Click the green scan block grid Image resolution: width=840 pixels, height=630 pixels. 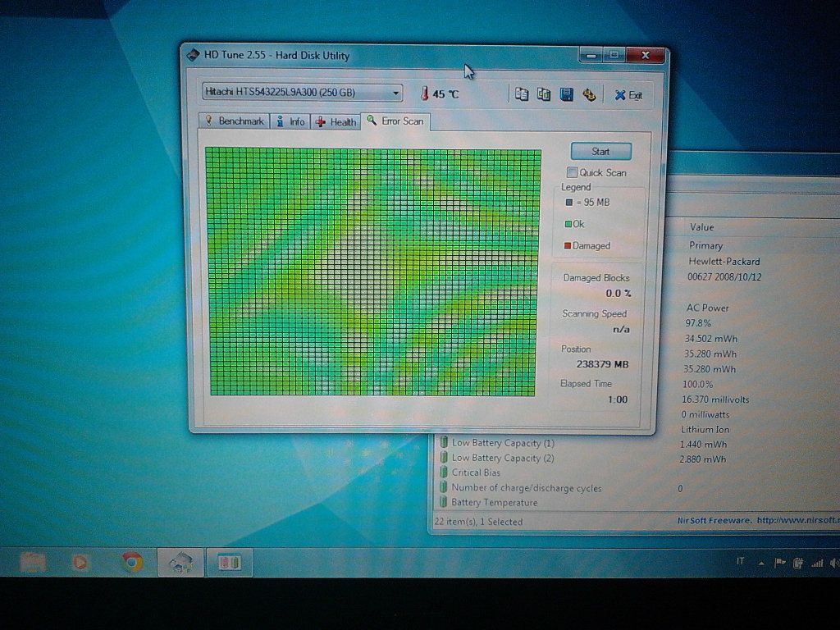[372, 272]
